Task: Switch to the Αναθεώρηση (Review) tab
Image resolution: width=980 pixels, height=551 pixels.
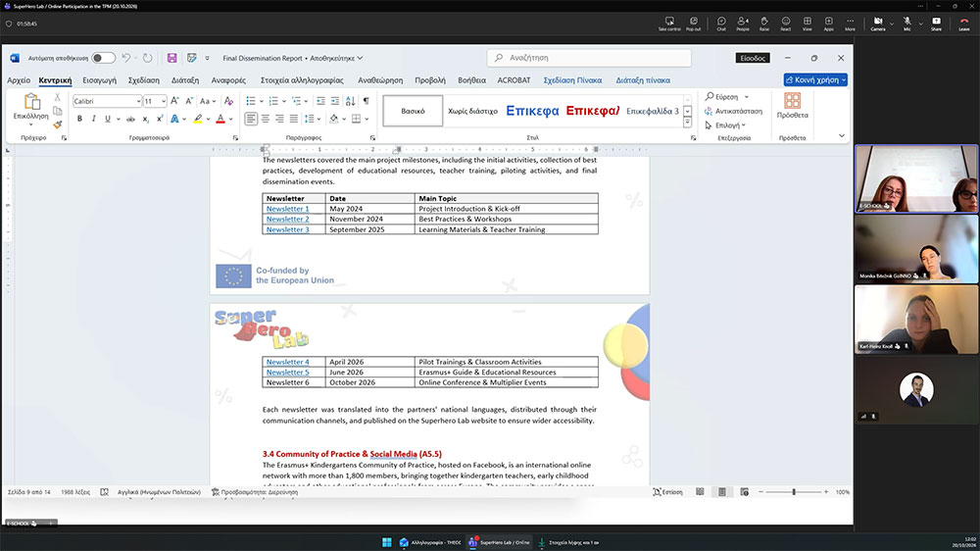Action: [x=380, y=80]
